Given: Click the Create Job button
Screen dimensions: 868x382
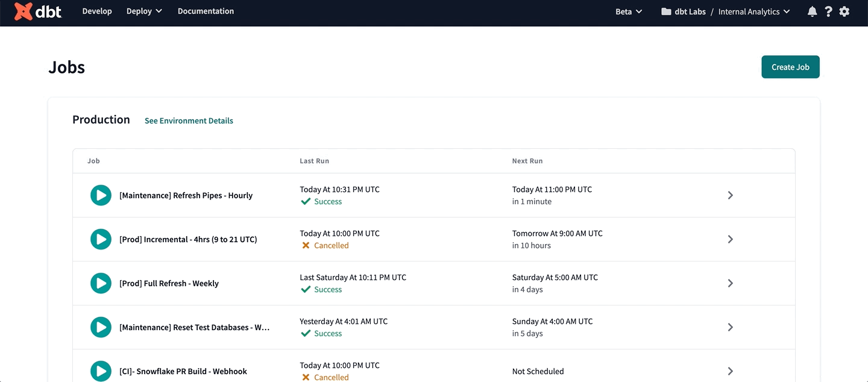Looking at the screenshot, I should click(x=790, y=67).
